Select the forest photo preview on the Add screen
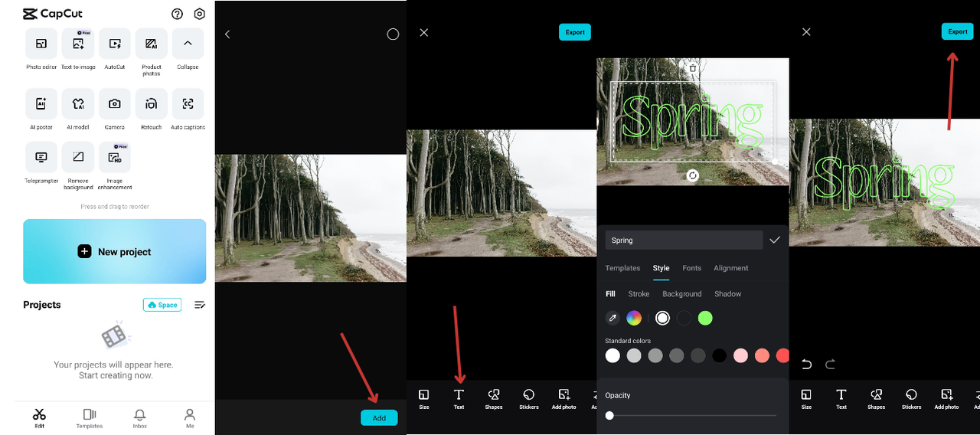Viewport: 980px width, 435px height. 311,218
